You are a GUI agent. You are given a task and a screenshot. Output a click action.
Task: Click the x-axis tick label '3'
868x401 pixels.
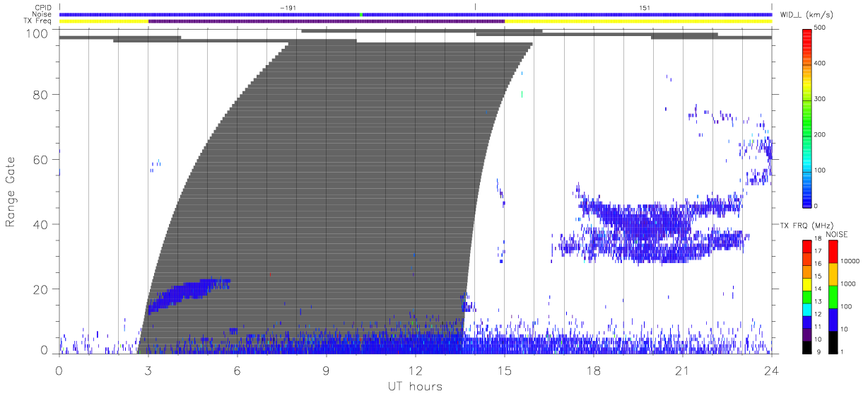[x=148, y=370]
